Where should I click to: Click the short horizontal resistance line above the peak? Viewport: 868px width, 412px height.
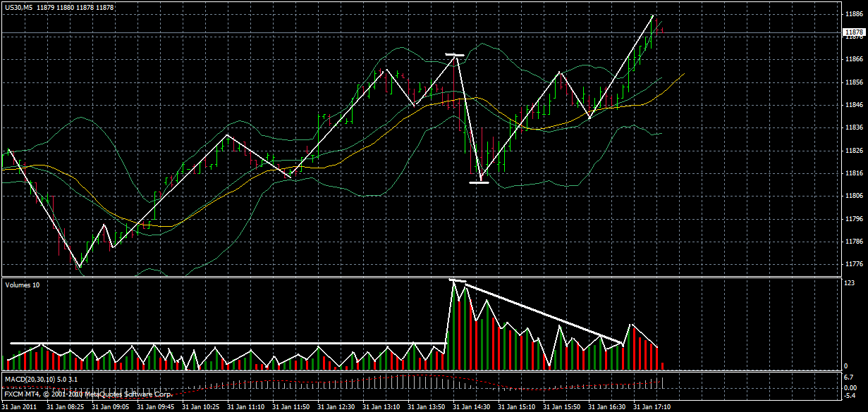[456, 54]
